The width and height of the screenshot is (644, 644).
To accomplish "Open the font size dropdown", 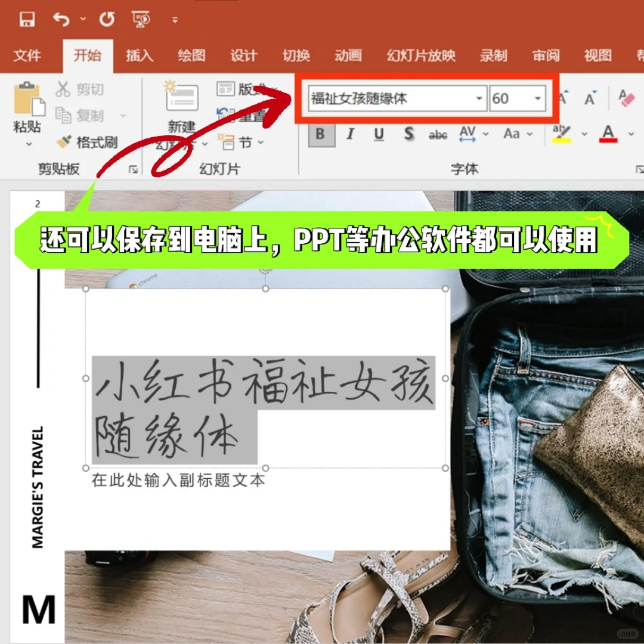I will 537,98.
